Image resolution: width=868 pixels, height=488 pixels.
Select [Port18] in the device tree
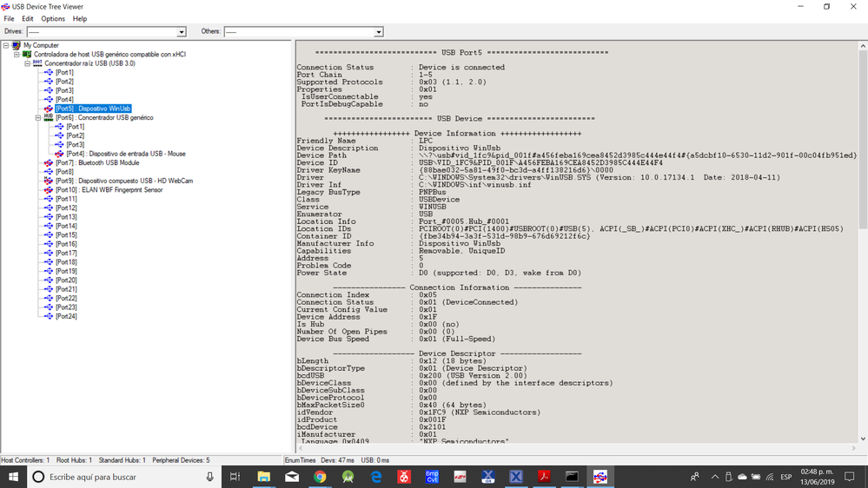pyautogui.click(x=66, y=262)
